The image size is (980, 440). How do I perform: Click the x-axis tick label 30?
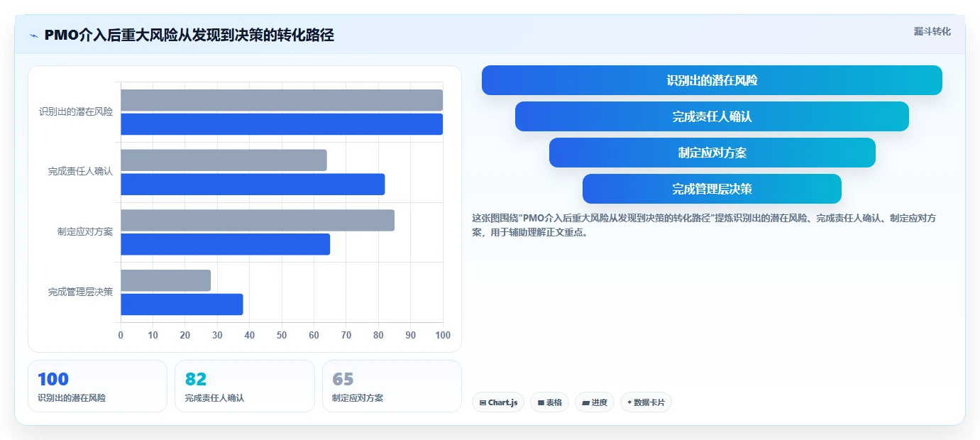[217, 335]
